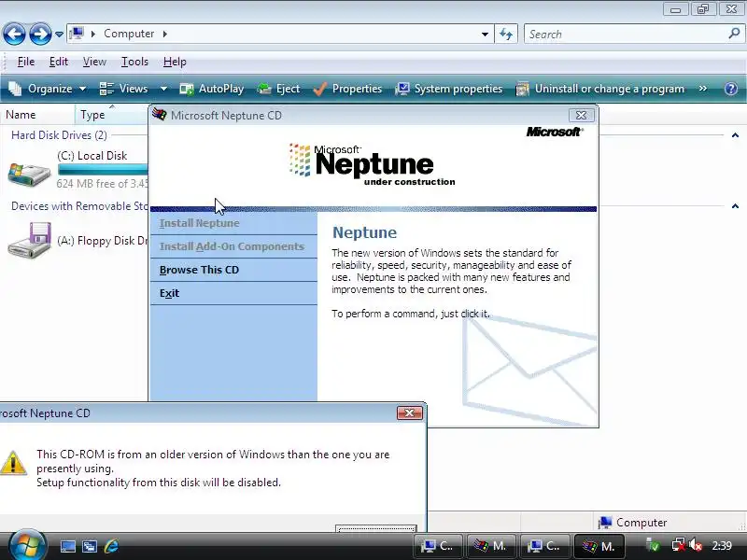Click green shield tray icon
The width and height of the screenshot is (747, 560).
click(653, 545)
